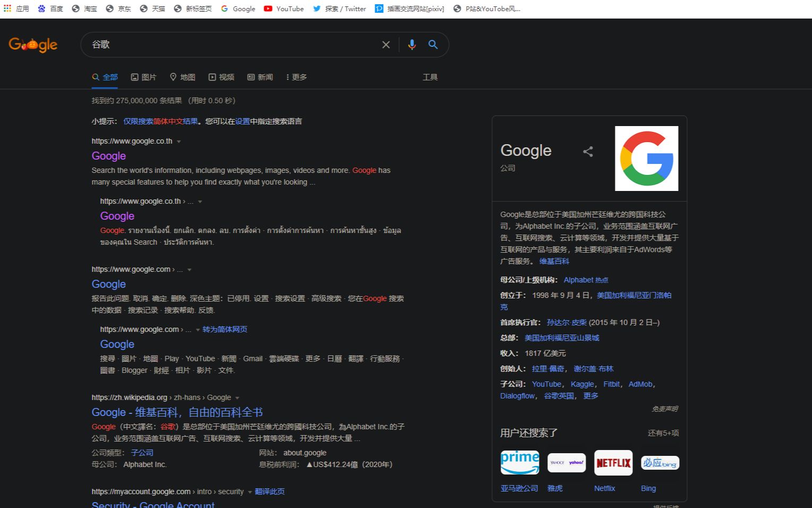Click 孙达尔·皮柴 CEO link

tap(566, 322)
